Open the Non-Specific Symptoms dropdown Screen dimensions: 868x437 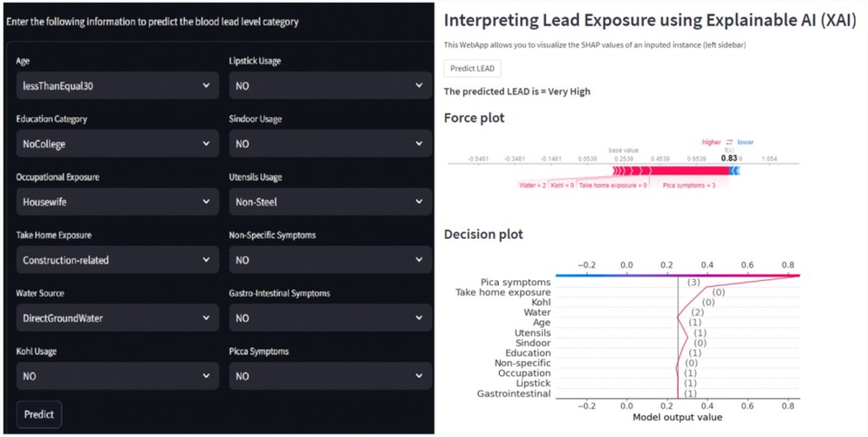pos(331,260)
